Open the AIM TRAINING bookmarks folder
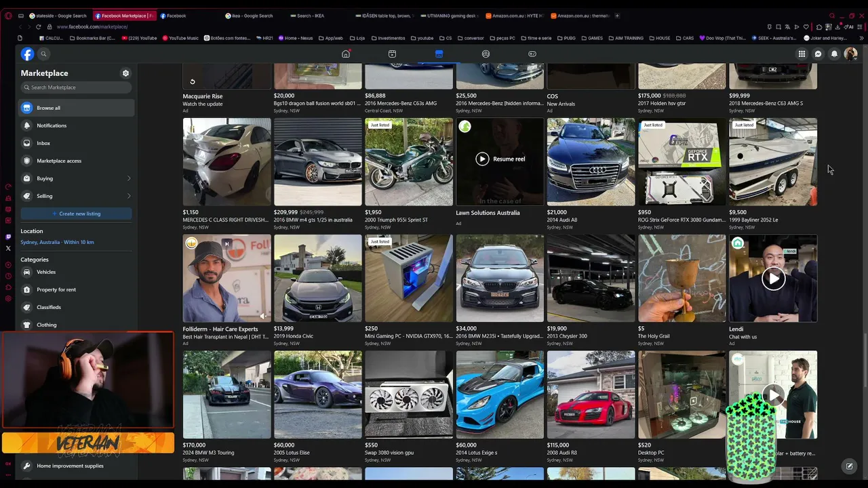This screenshot has width=868, height=488. click(626, 39)
